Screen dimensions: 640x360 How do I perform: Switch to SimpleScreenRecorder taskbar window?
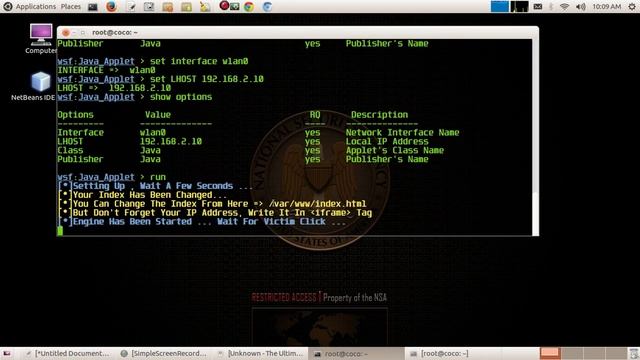tap(164, 353)
